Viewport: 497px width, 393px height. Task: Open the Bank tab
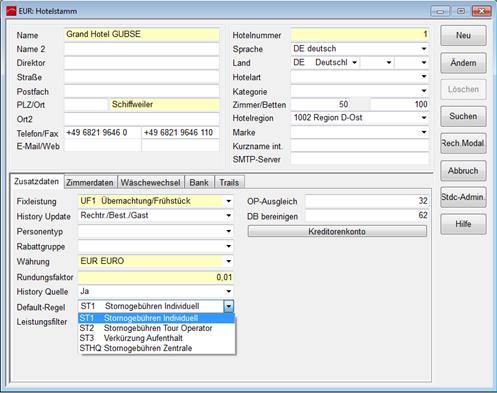pos(199,183)
